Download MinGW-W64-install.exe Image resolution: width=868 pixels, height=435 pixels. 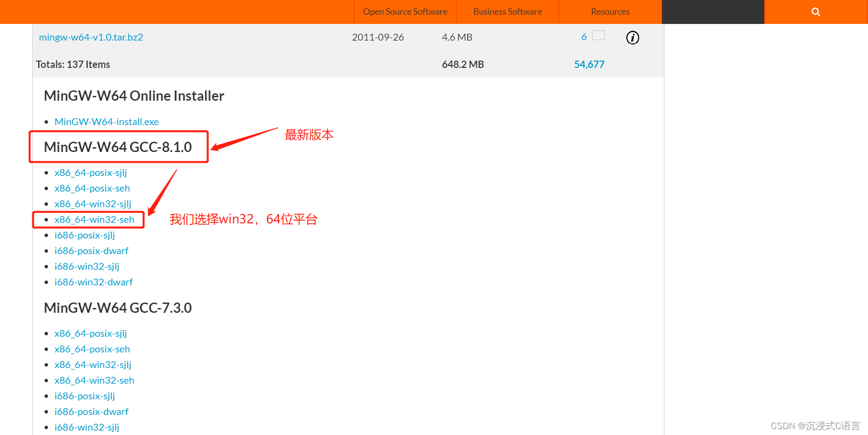coord(107,122)
